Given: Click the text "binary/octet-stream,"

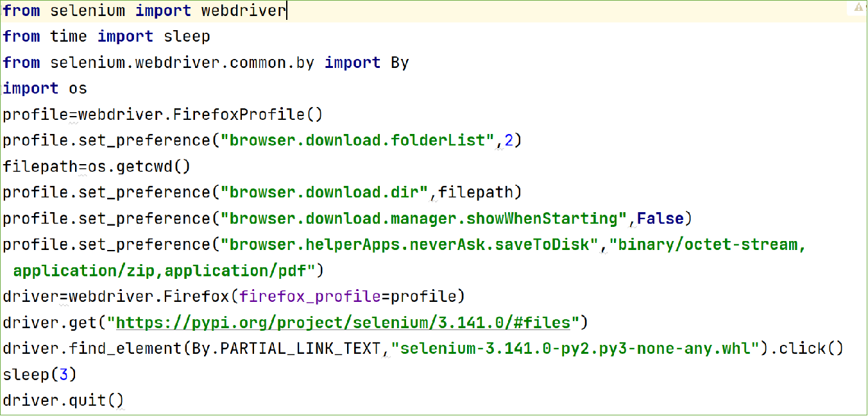Looking at the screenshot, I should [x=707, y=245].
